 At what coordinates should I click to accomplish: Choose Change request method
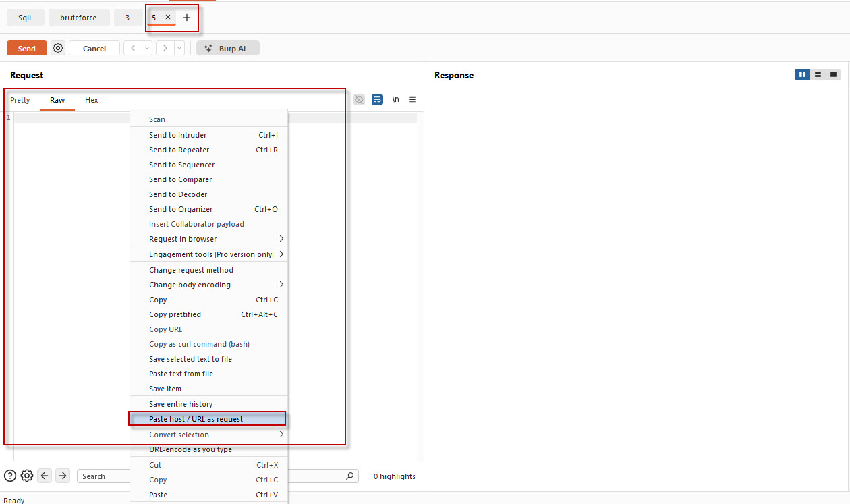(208, 270)
